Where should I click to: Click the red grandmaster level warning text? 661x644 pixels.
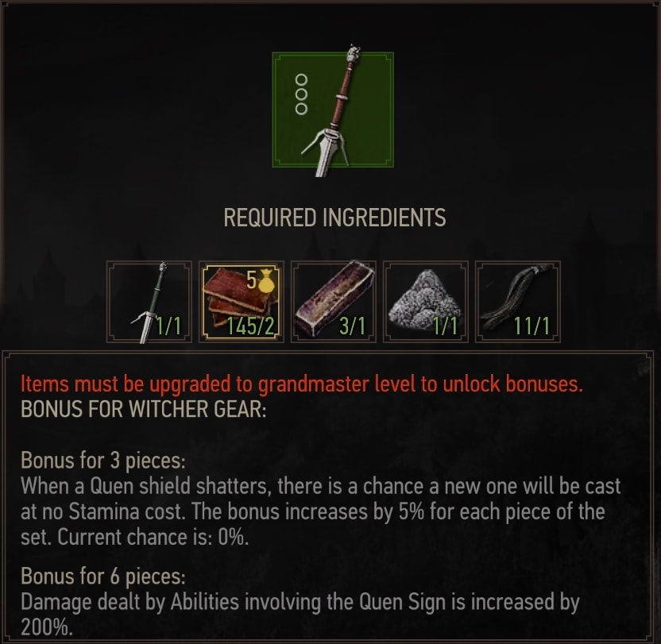pyautogui.click(x=302, y=384)
